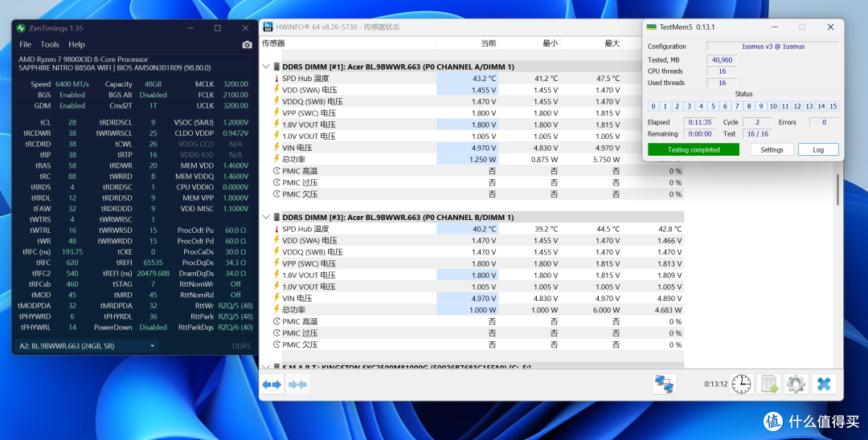The height and width of the screenshot is (440, 868).
Task: Click clock icon beside DIMM #3 PMIC 高温
Action: 276,321
